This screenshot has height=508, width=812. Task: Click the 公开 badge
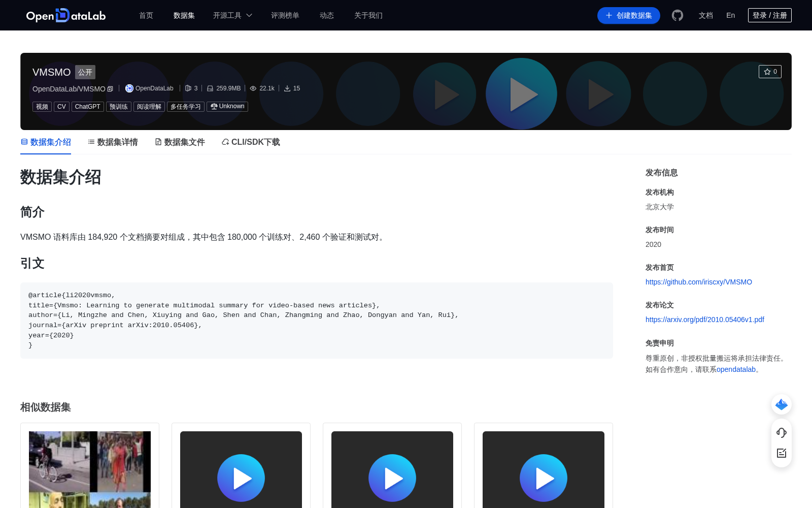85,72
